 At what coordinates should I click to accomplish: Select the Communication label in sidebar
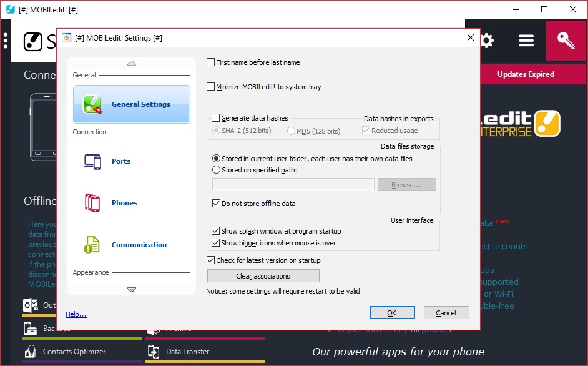[139, 245]
